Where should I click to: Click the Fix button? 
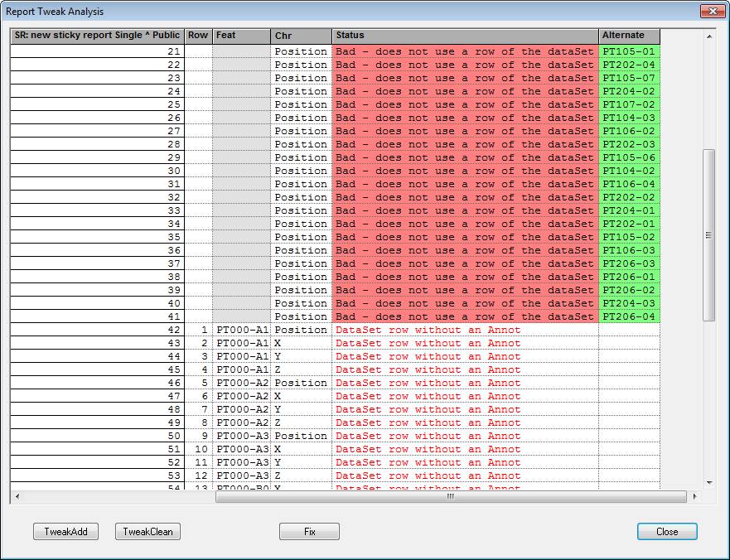(309, 532)
